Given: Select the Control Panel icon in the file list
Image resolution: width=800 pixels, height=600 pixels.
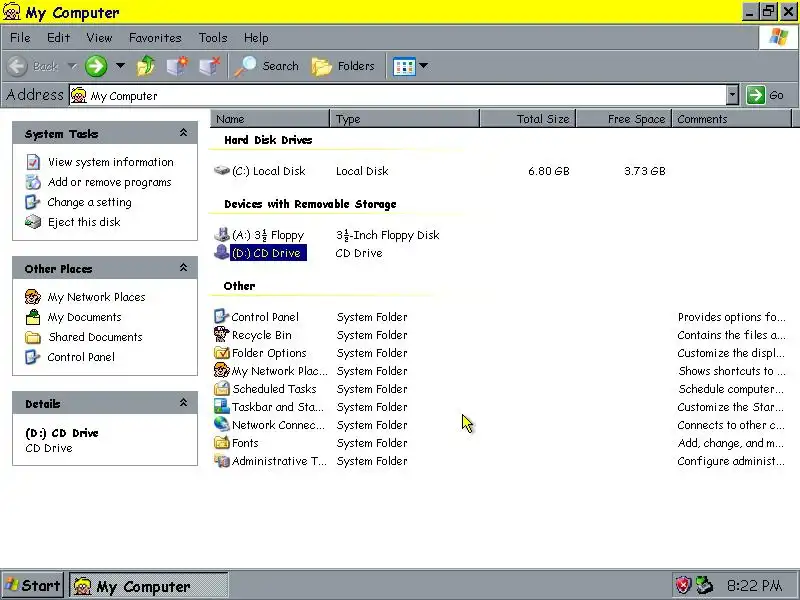Looking at the screenshot, I should pyautogui.click(x=221, y=316).
